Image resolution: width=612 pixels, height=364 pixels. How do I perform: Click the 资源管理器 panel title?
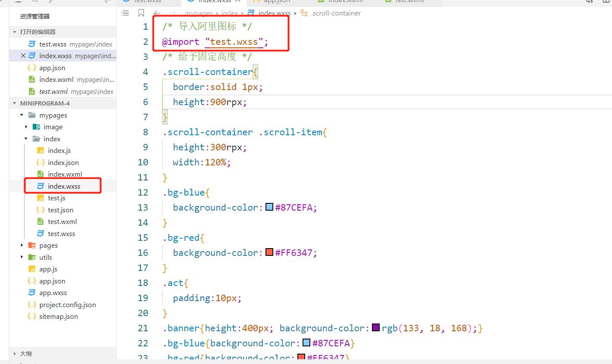(x=35, y=16)
